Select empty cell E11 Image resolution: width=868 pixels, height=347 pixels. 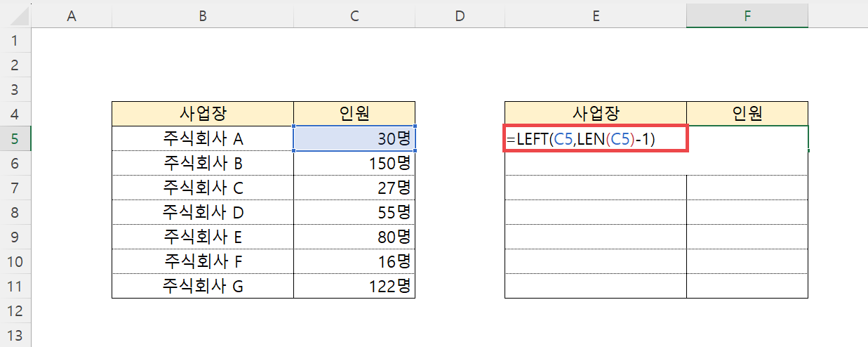click(596, 286)
